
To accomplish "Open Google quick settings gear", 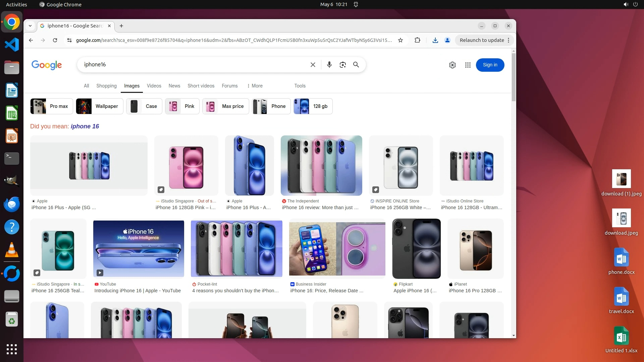I will click(452, 65).
